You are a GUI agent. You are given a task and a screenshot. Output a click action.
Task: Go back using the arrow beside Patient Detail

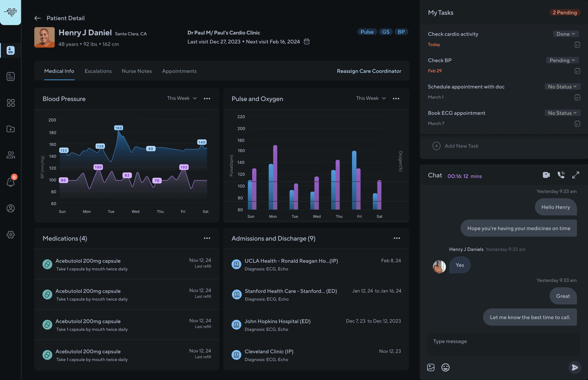(37, 18)
